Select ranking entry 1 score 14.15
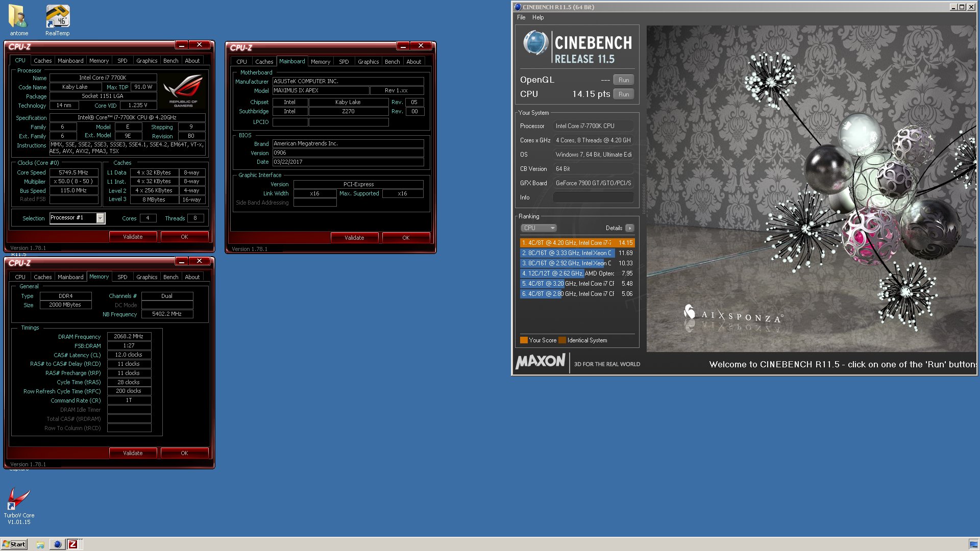The height and width of the screenshot is (551, 980). click(577, 243)
